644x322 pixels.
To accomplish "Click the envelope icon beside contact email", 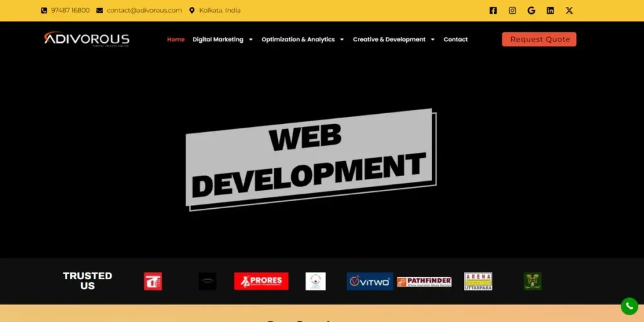I will point(99,11).
